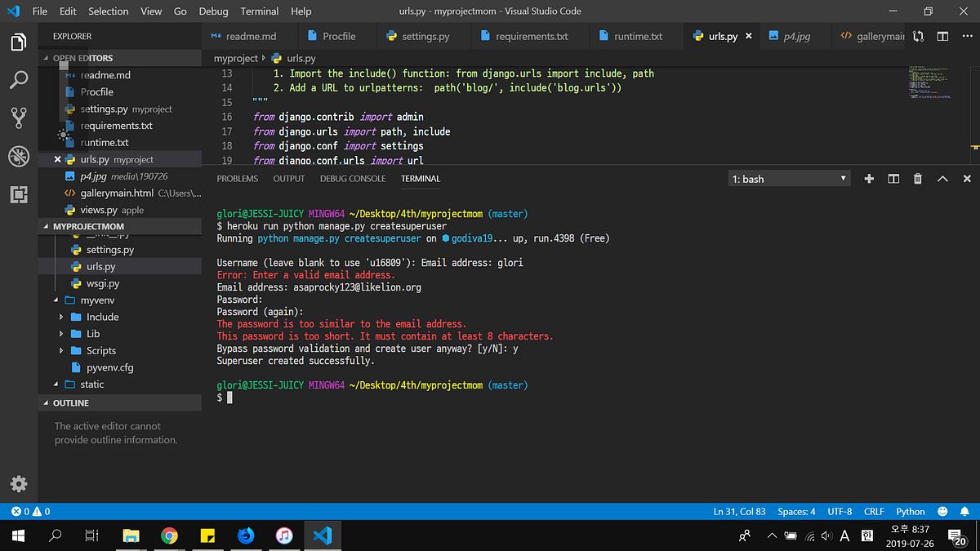Open the Search view in activity bar
The height and width of the screenshot is (551, 980).
point(19,80)
